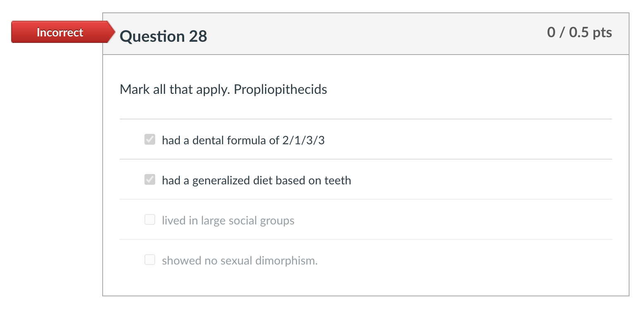The width and height of the screenshot is (644, 310).
Task: Pick the 'lived in large social groups' answer text
Action: coord(228,221)
